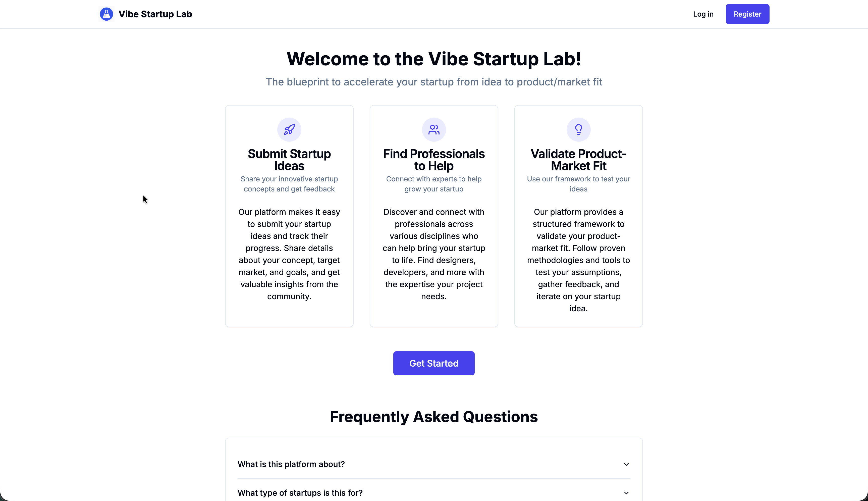Screen dimensions: 868x501
Task: Select the Submit Startup Ideas card
Action: click(289, 216)
